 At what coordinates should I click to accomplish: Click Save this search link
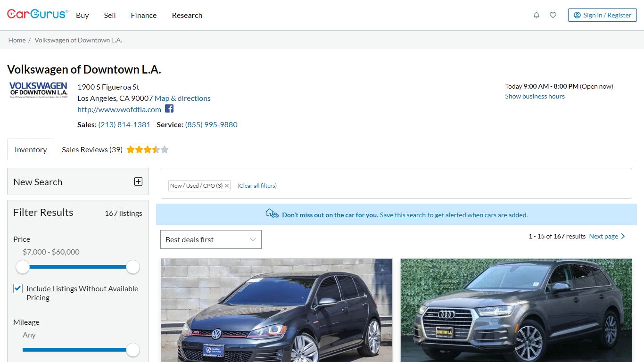click(403, 215)
